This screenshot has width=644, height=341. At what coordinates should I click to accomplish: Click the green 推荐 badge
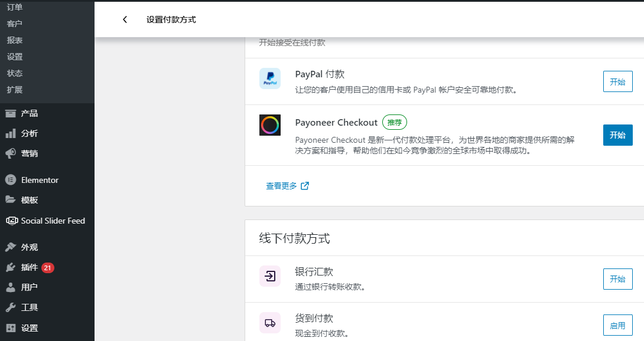click(x=395, y=122)
